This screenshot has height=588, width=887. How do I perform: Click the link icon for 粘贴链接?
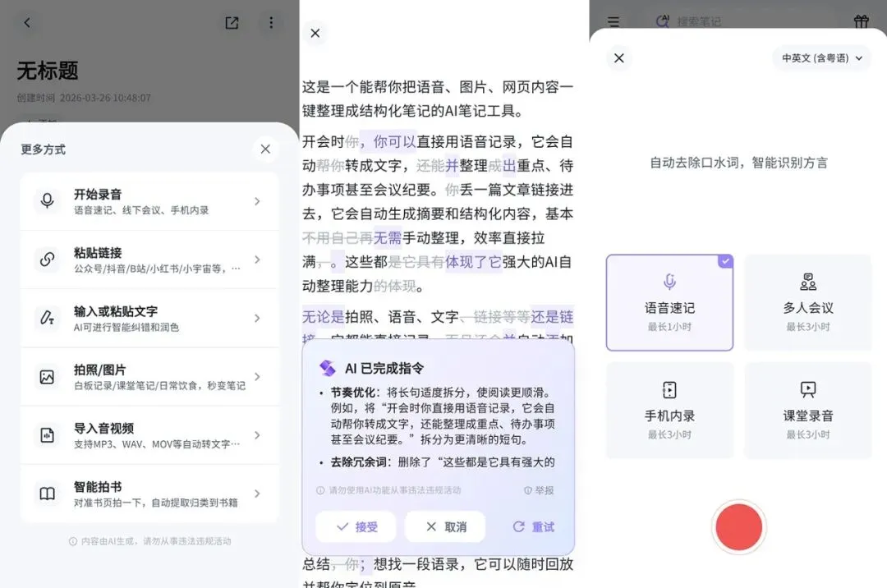pyautogui.click(x=48, y=260)
